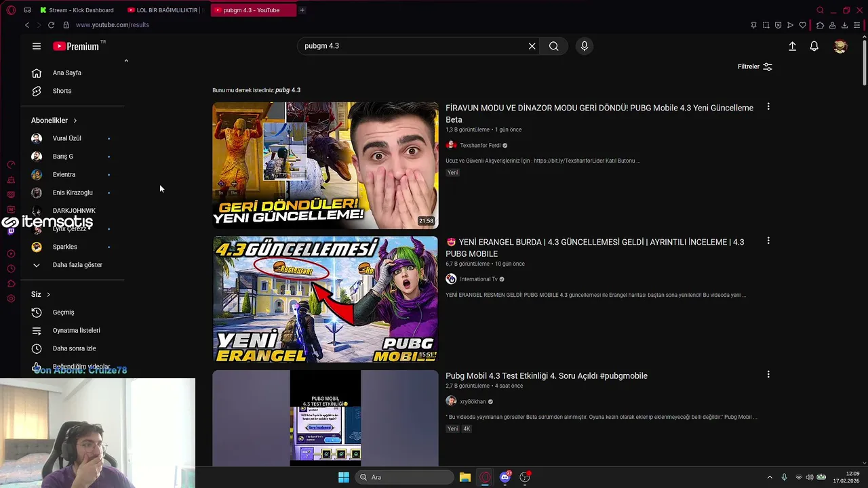868x488 pixels.
Task: Open the YouTube hamburger guide menu
Action: click(37, 46)
